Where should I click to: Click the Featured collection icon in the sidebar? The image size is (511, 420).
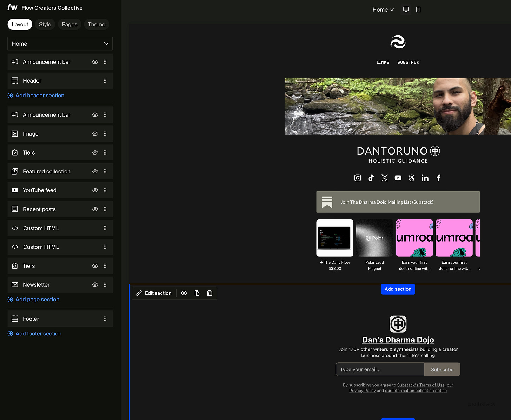(x=15, y=171)
